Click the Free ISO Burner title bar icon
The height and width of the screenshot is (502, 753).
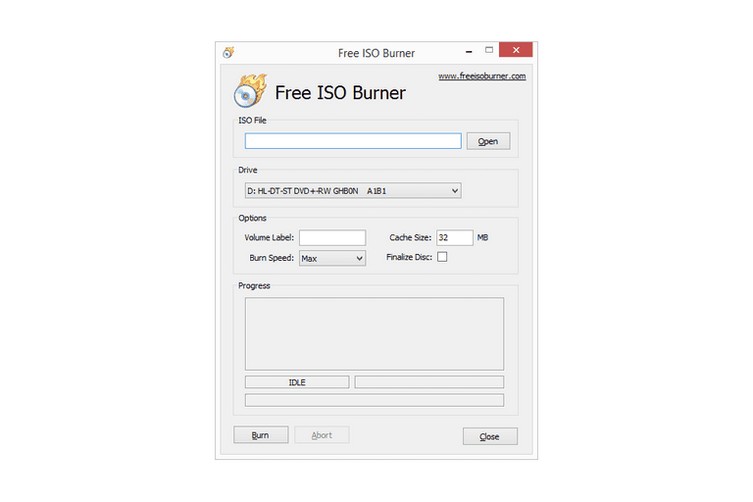tap(228, 52)
